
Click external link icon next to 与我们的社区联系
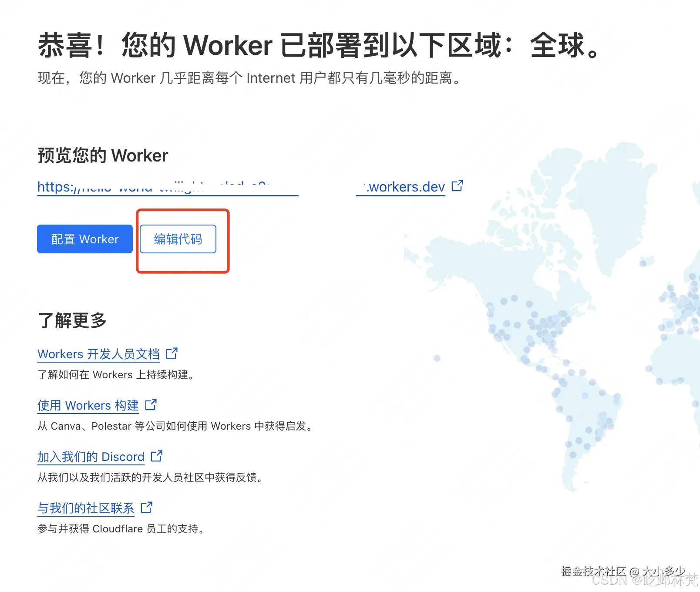(146, 508)
